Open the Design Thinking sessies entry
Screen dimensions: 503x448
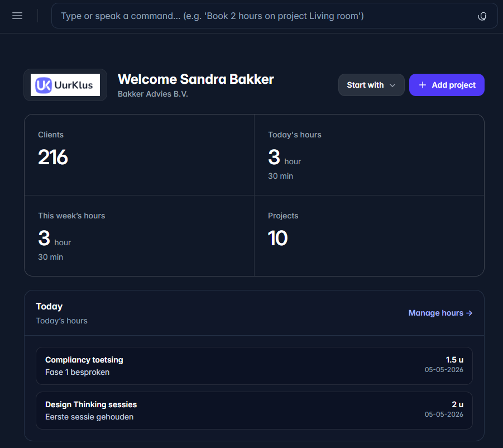coord(254,411)
